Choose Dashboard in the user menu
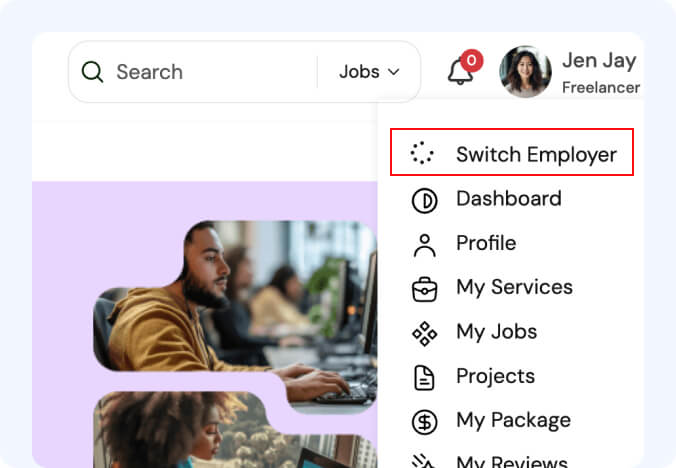676x468 pixels. coord(509,199)
